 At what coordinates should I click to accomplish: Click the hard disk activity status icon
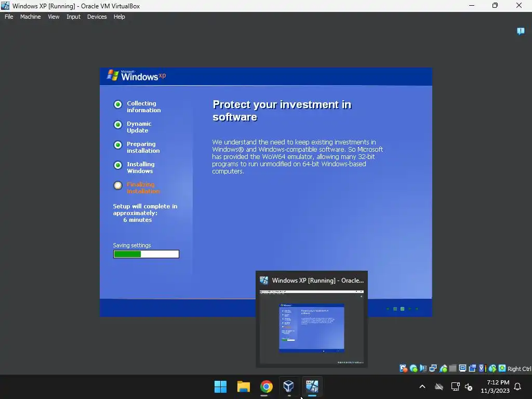pyautogui.click(x=403, y=368)
